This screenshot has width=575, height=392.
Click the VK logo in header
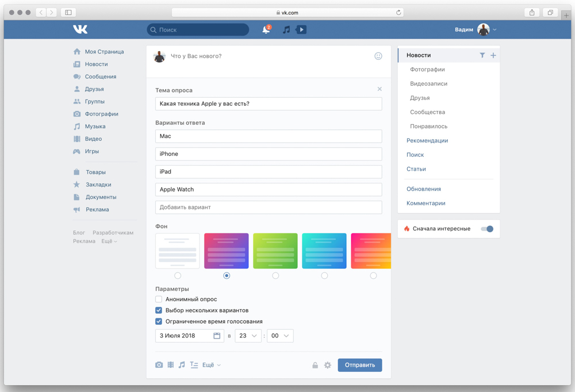80,29
